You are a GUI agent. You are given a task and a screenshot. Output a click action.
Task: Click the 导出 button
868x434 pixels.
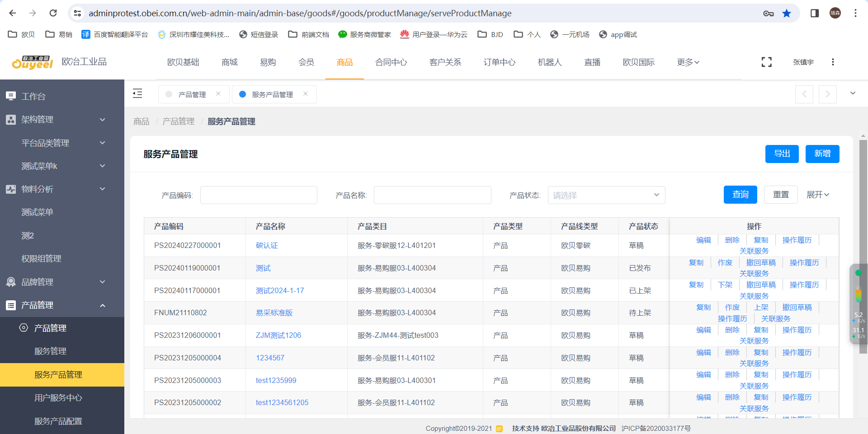tap(782, 154)
